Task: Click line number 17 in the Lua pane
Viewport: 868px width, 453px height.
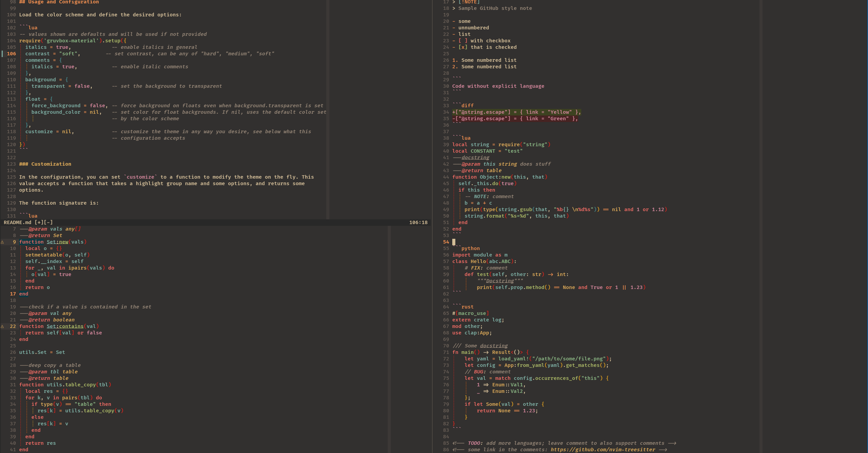Action: [x=13, y=294]
